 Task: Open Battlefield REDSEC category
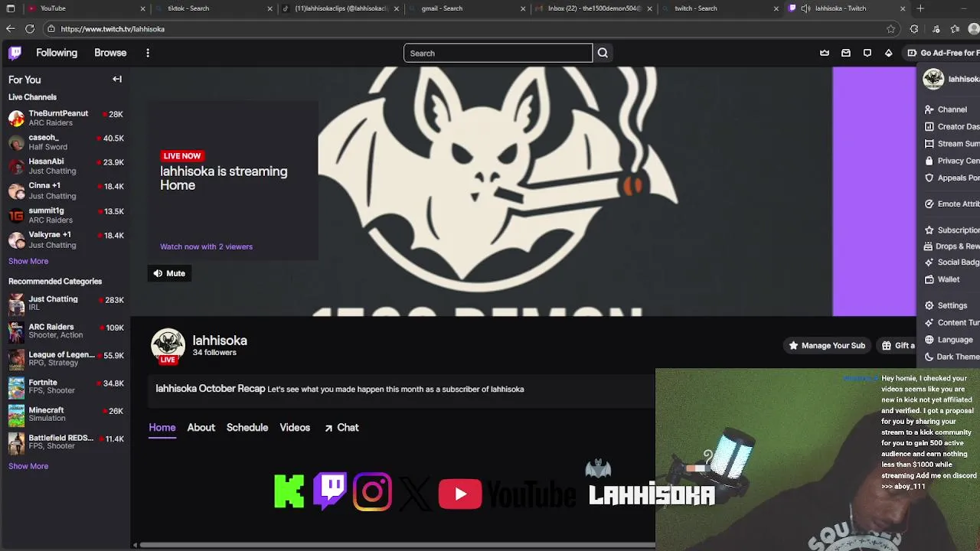(65, 442)
